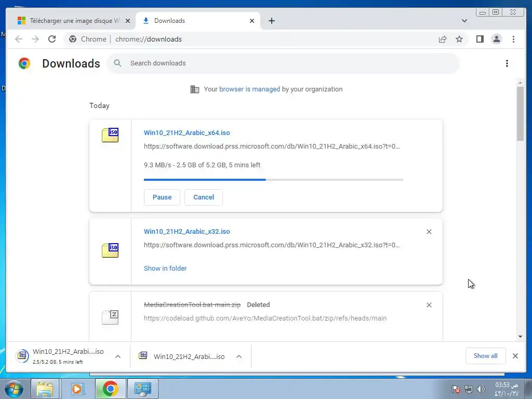Open the browser is managed link

(249, 89)
